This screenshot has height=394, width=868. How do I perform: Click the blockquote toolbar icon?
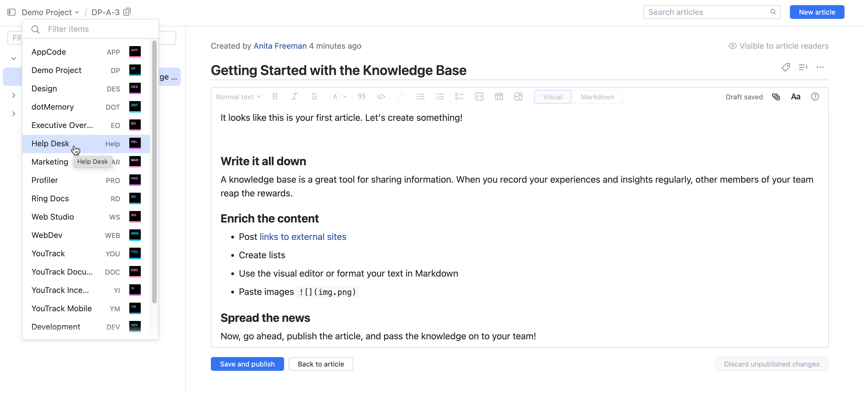coord(362,97)
